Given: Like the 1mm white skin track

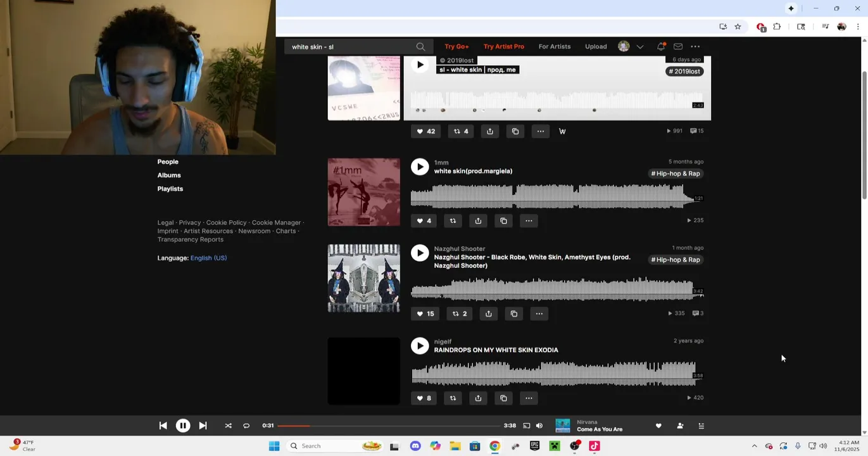Looking at the screenshot, I should [x=424, y=221].
